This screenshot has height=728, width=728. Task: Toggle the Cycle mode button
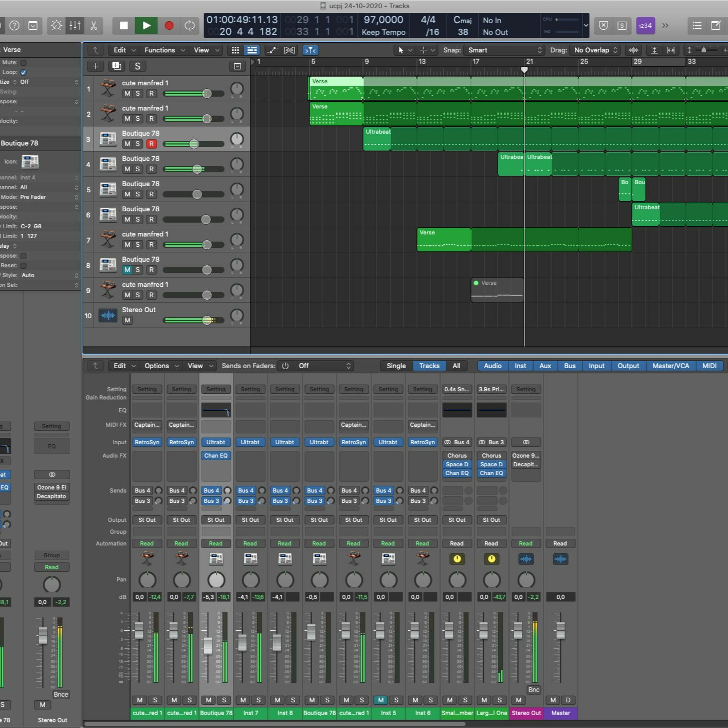pos(190,26)
